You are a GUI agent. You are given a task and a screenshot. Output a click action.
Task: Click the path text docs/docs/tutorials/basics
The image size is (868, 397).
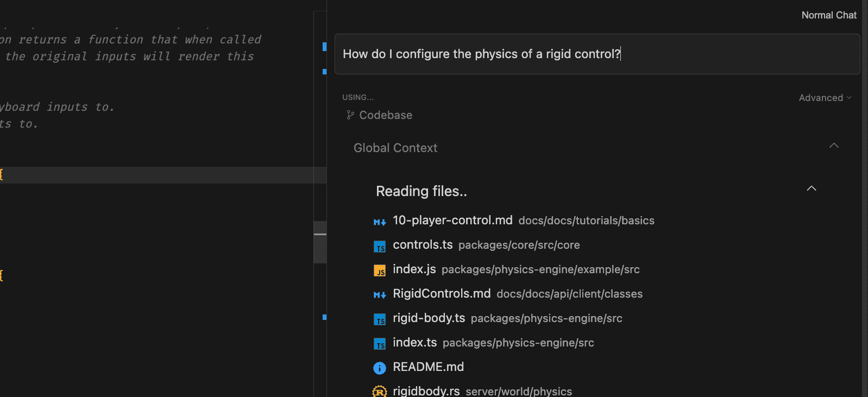click(587, 221)
